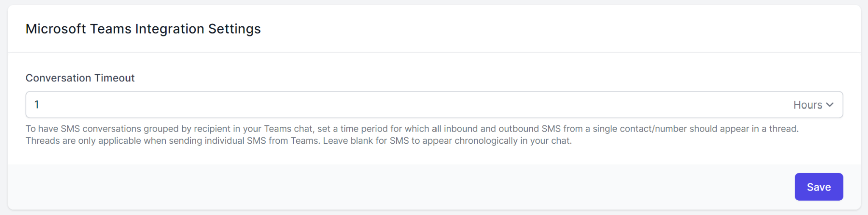Click the down chevron beside Hours
This screenshot has height=215, width=868.
click(830, 105)
